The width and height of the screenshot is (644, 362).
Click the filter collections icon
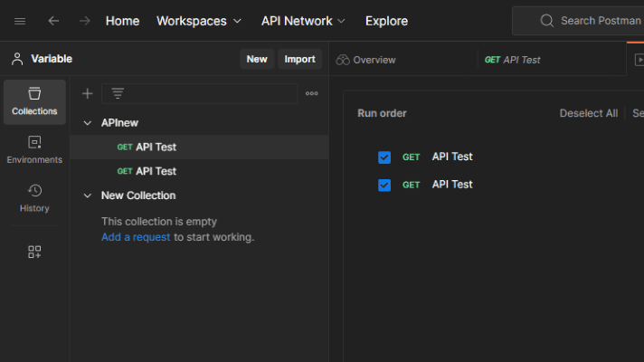tap(118, 94)
